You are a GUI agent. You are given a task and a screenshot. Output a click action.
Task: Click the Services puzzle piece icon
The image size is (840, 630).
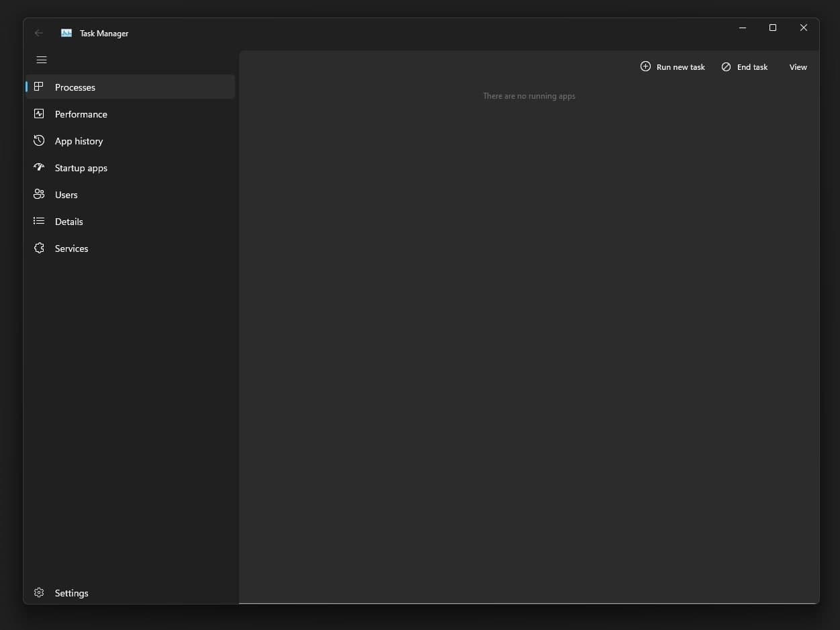tap(39, 248)
